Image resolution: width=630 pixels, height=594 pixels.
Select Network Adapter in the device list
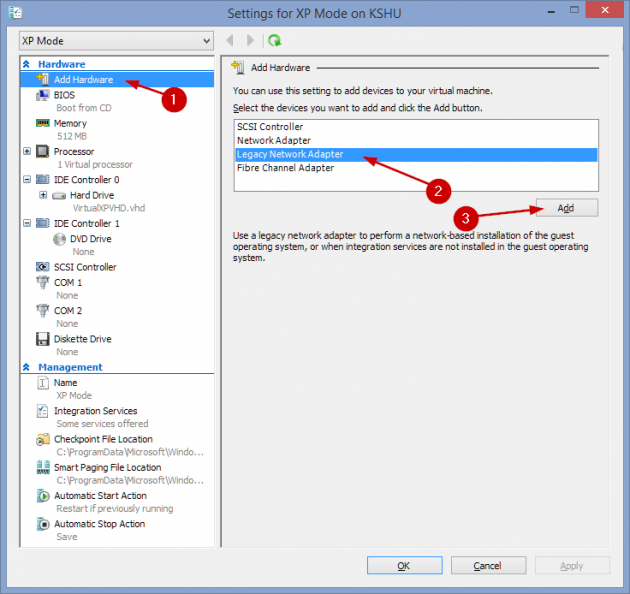(x=416, y=141)
